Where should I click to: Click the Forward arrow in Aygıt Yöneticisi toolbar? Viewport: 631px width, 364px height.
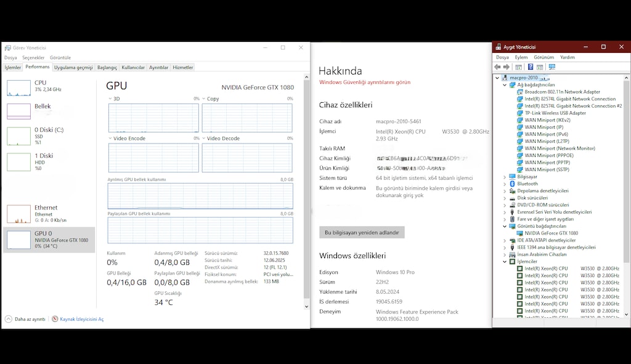pos(507,67)
